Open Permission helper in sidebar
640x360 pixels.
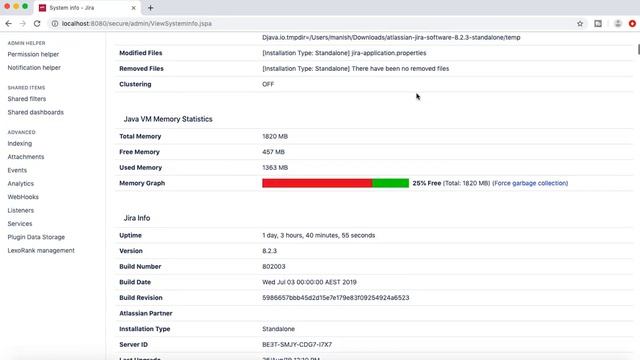[33, 54]
